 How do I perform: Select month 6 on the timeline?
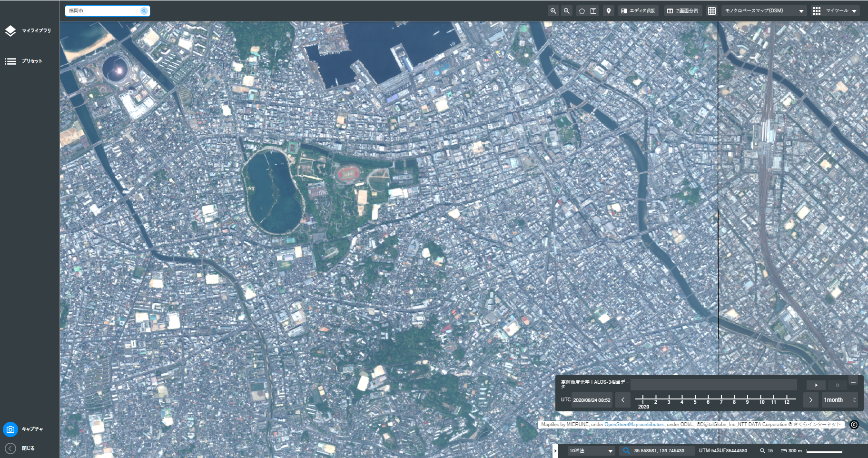[708, 399]
